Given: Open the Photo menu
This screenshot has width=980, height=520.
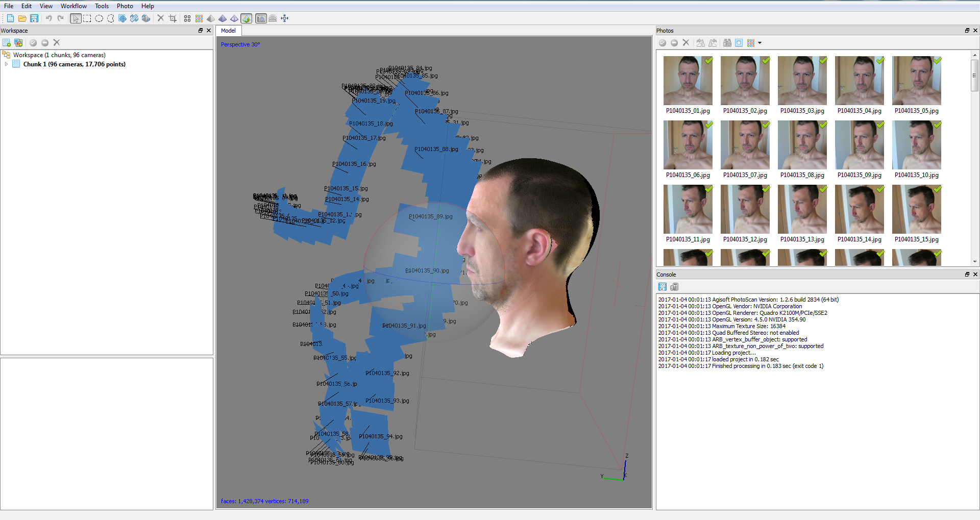Looking at the screenshot, I should pos(125,6).
